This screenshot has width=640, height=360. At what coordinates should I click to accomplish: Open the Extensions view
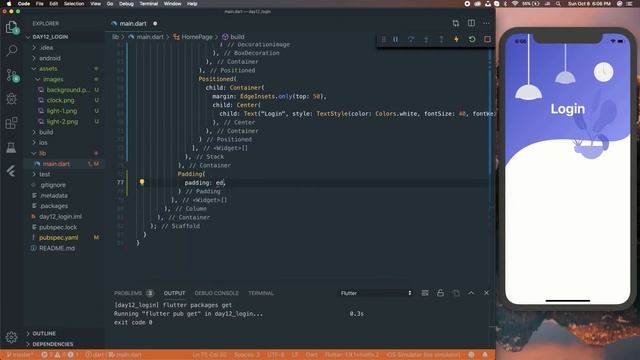click(12, 123)
